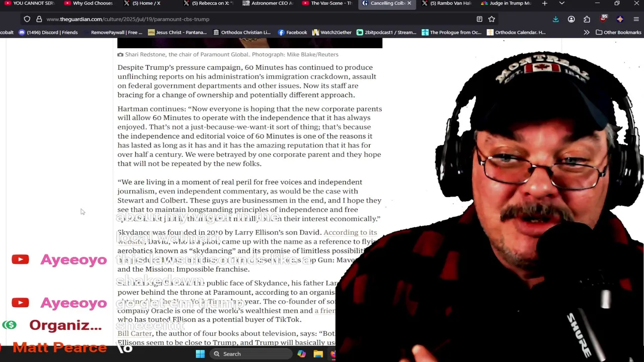Switch to the YOU CANNOT SERVE tab

point(29,4)
